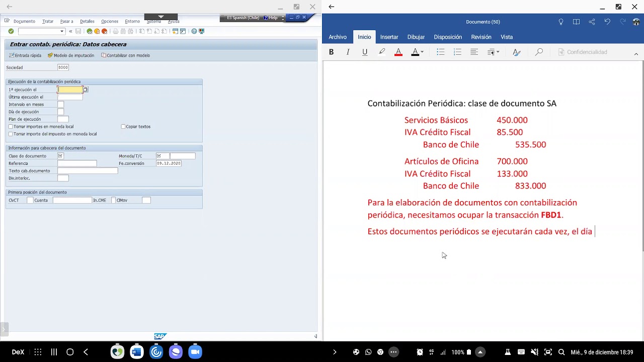
Task: Click the text highlighter pen icon in Word
Action: pos(382,52)
